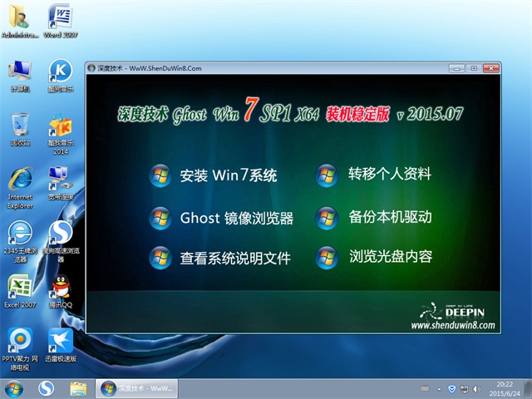Open the Administrator folder icon on desktop

click(x=20, y=20)
